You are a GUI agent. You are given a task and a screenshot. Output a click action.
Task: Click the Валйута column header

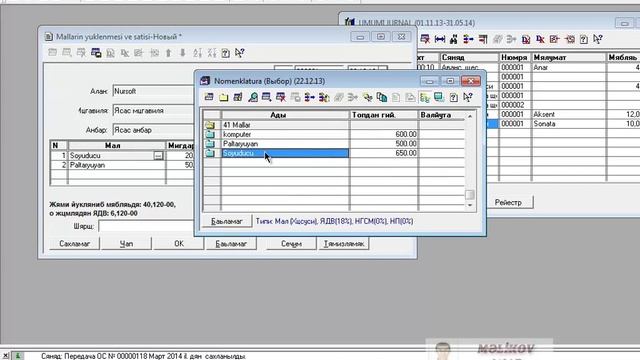pyautogui.click(x=442, y=115)
